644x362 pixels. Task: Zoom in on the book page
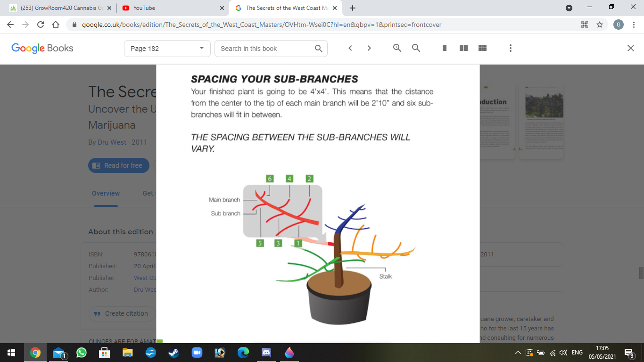click(397, 48)
